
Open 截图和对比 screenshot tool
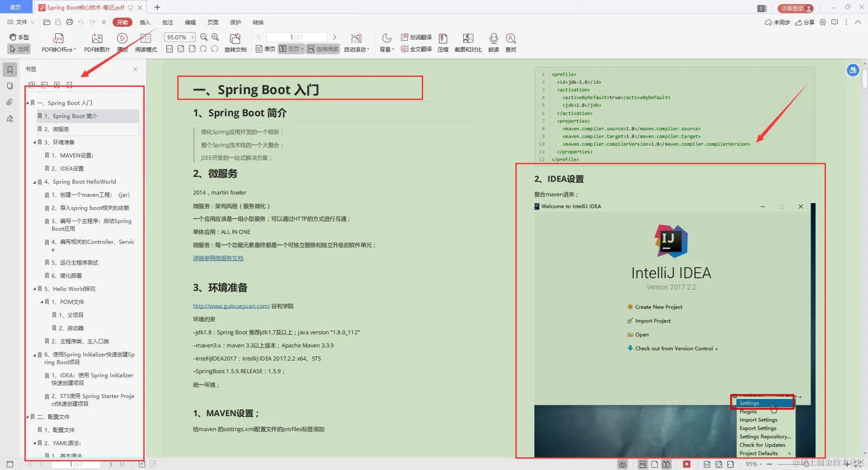[468, 42]
